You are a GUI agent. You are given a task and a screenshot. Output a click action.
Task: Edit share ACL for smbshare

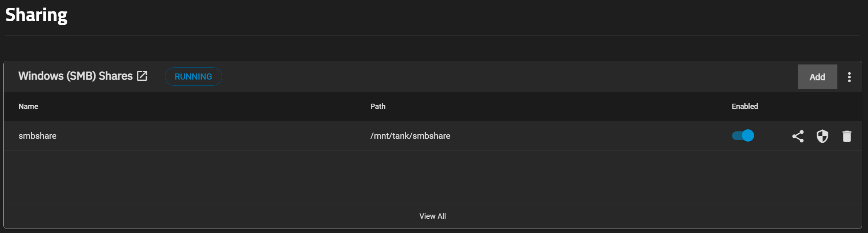798,136
